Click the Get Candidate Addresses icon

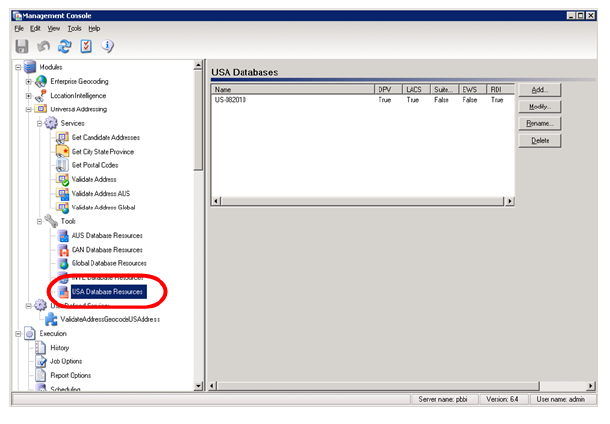pos(62,137)
